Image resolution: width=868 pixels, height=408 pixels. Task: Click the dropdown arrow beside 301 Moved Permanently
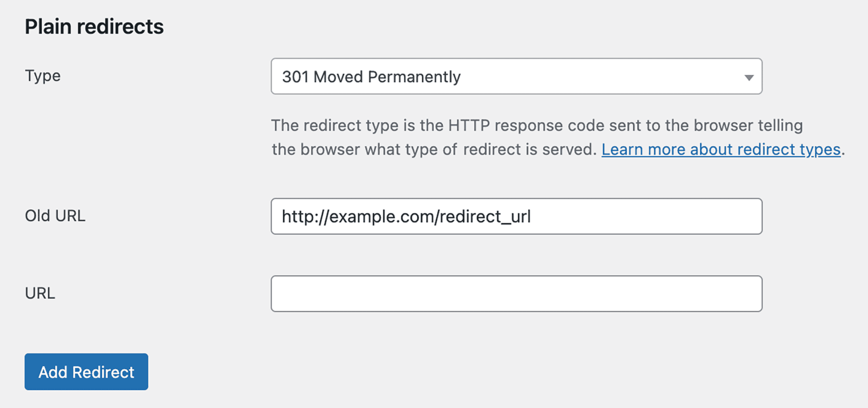coord(749,77)
